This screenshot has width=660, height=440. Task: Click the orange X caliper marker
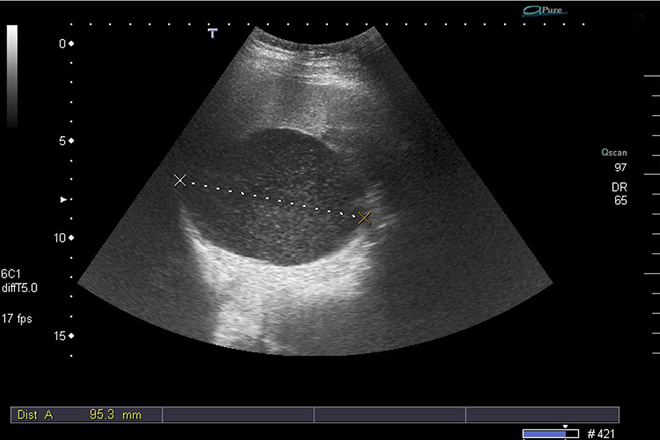[x=365, y=217]
